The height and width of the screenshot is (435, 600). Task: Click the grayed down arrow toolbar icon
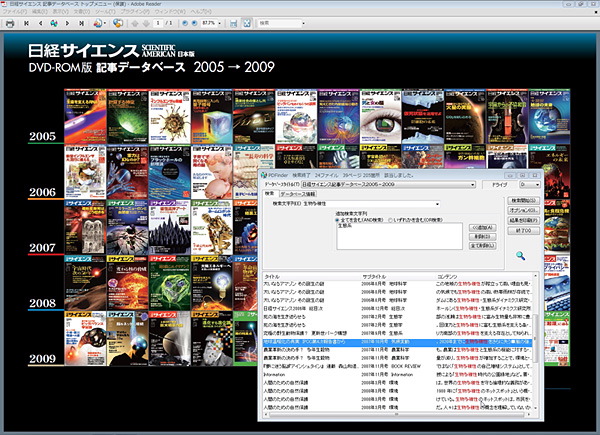pos(146,23)
